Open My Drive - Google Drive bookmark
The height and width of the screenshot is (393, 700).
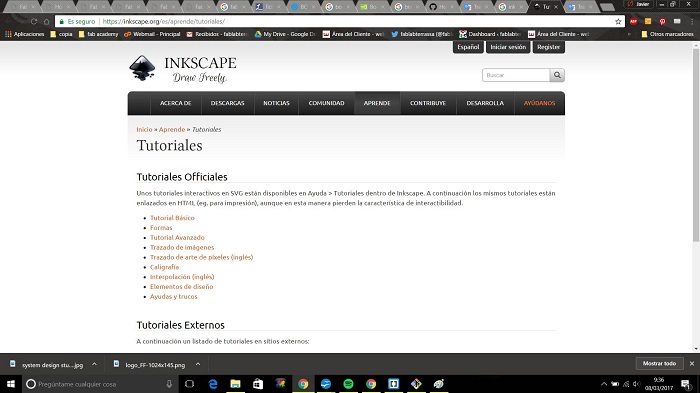pyautogui.click(x=285, y=34)
